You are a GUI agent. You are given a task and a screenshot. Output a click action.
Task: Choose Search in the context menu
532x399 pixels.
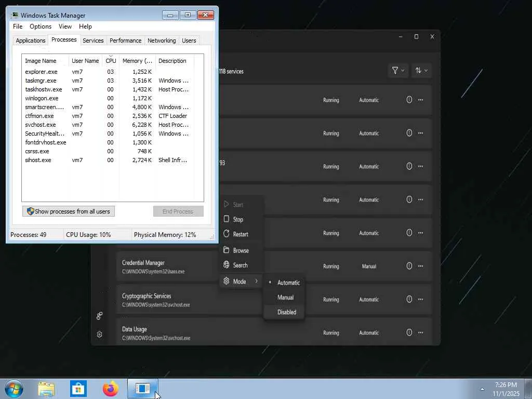[241, 265]
